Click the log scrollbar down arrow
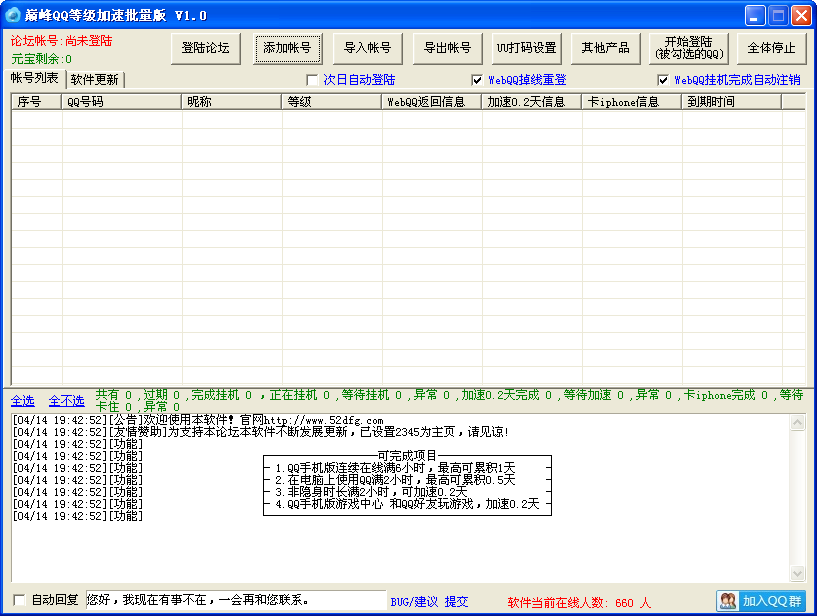Image resolution: width=817 pixels, height=616 pixels. [x=797, y=573]
